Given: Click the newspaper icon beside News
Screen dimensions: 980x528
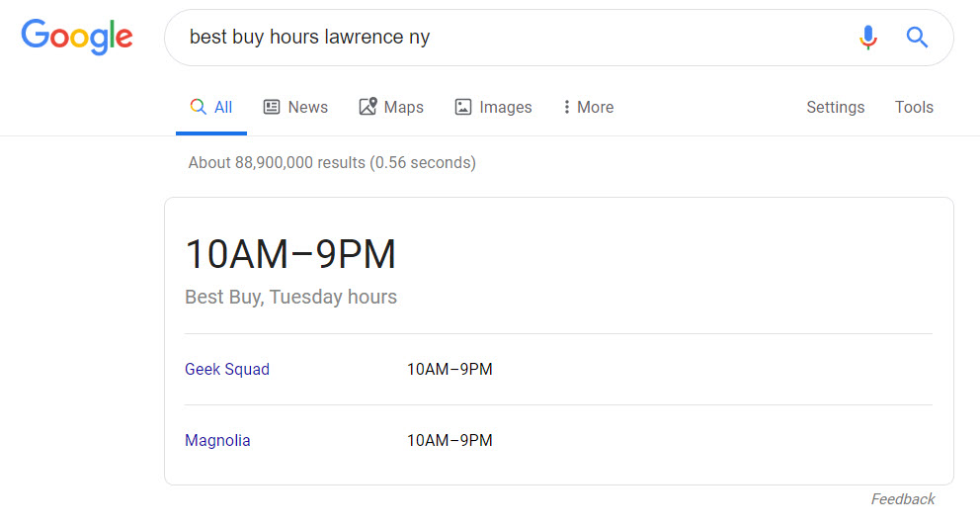Looking at the screenshot, I should click(272, 107).
